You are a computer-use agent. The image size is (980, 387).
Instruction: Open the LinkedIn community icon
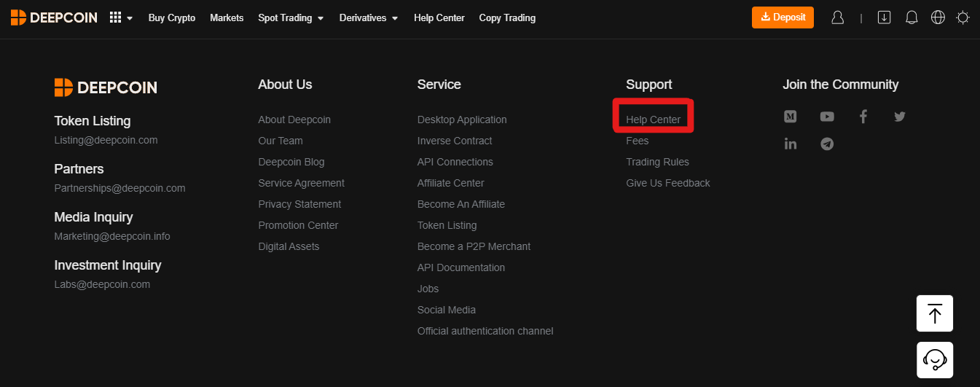point(790,144)
